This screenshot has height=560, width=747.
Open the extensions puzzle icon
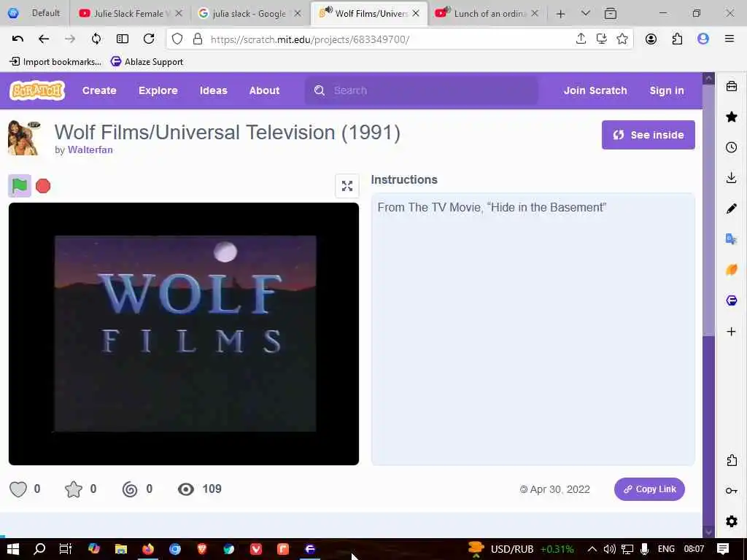(x=677, y=39)
